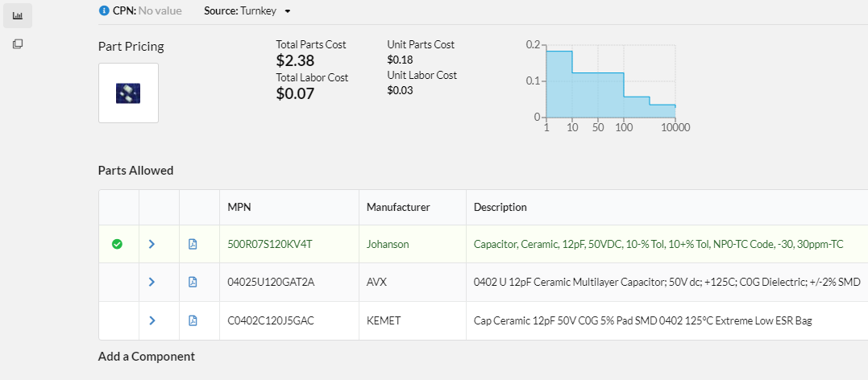The height and width of the screenshot is (380, 868).
Task: Select the KEMET row's empty check cell
Action: (118, 320)
